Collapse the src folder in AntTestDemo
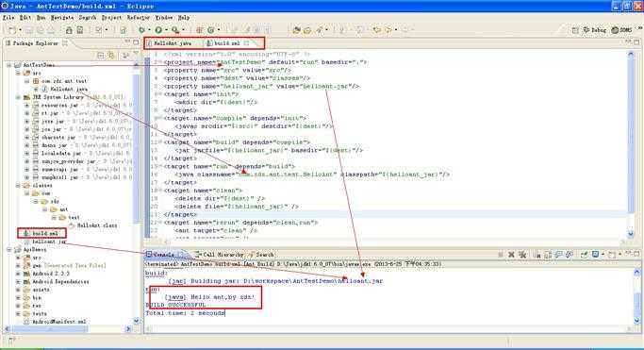 [18, 74]
